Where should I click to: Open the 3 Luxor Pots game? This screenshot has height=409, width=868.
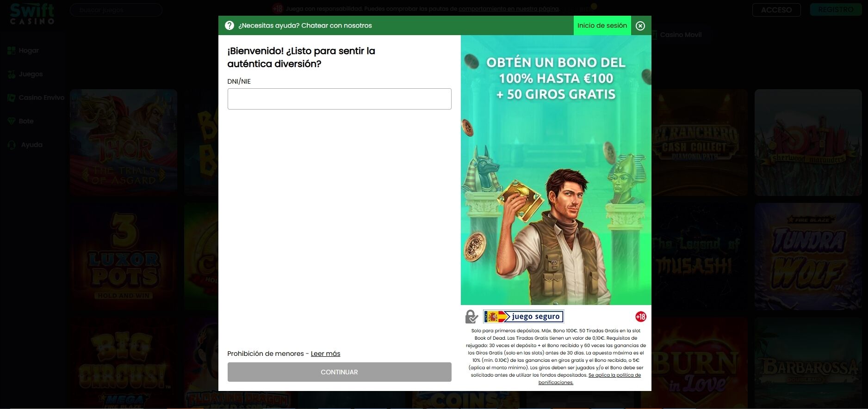[x=124, y=256]
